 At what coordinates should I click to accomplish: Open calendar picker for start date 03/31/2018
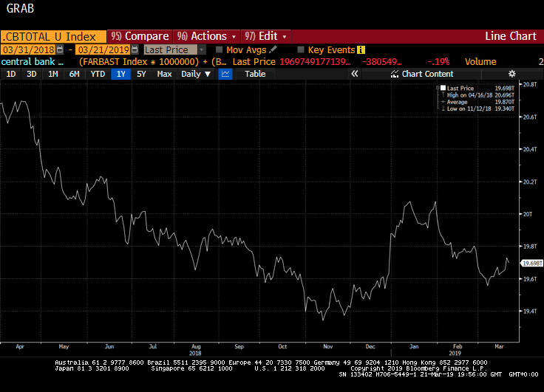point(60,49)
